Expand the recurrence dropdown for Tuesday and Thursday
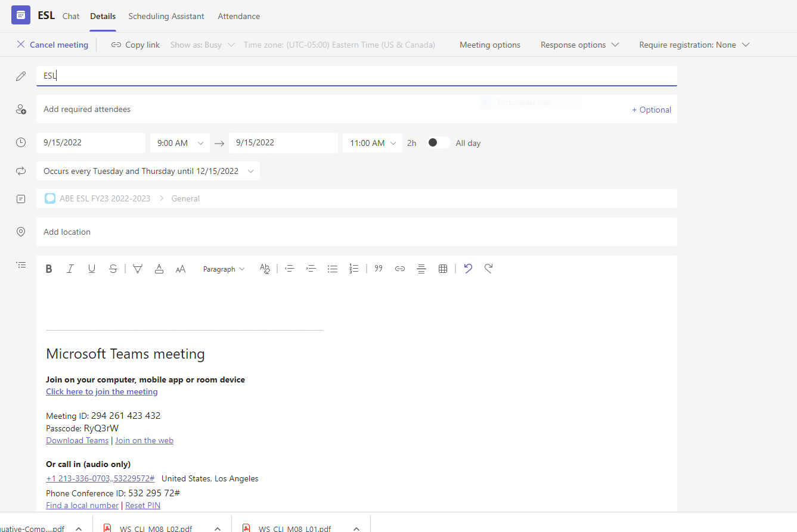797x532 pixels. tap(148, 171)
